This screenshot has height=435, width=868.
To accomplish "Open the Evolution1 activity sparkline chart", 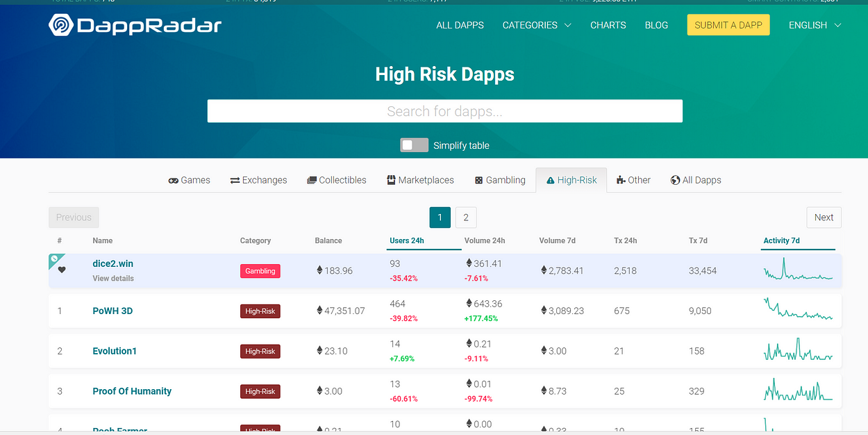I will pos(798,350).
